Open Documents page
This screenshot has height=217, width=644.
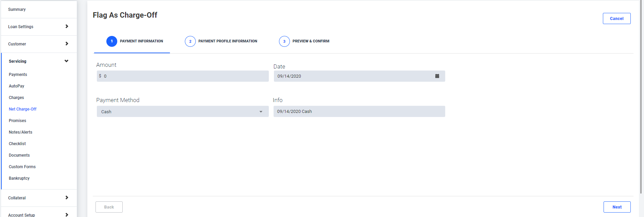(19, 155)
